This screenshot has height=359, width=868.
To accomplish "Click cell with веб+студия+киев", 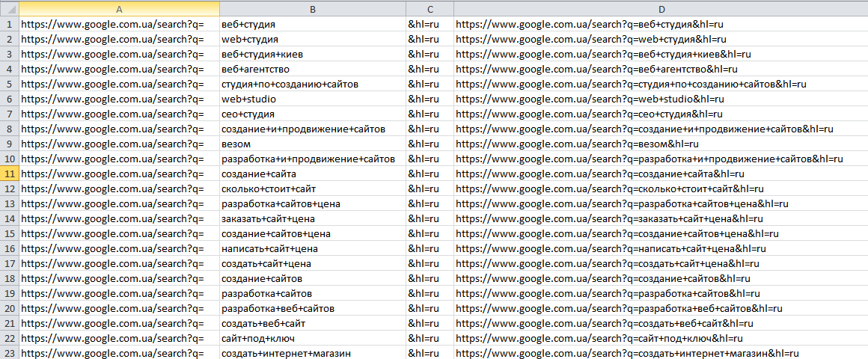I will coord(313,54).
